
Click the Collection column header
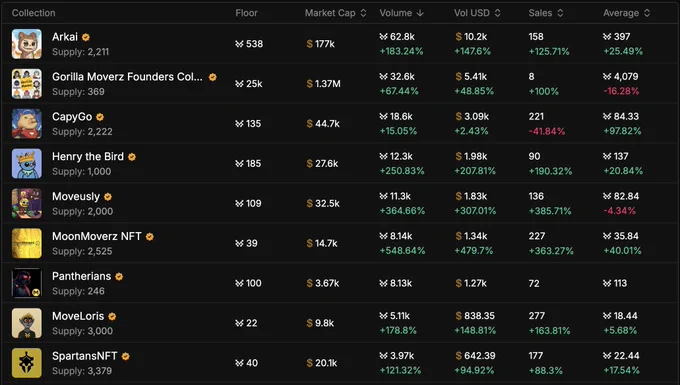click(33, 13)
